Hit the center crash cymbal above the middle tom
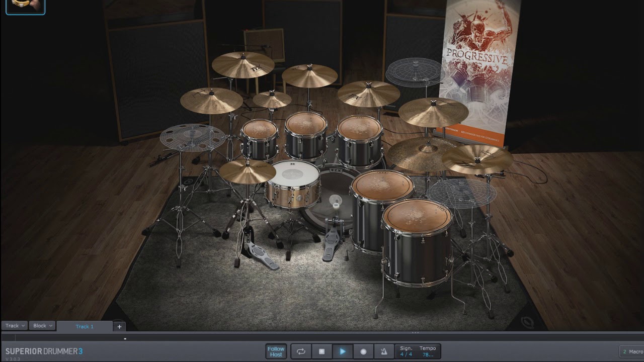This screenshot has height=362, width=644. (x=309, y=75)
